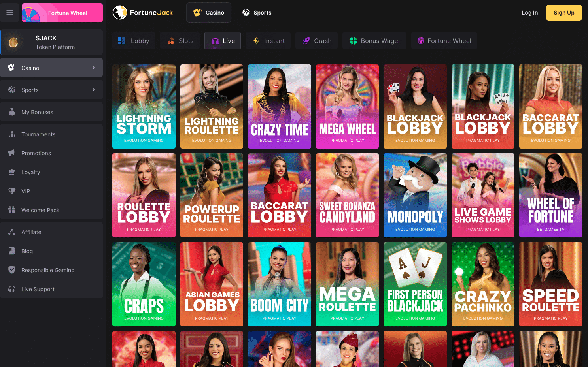Click the VIP diamond icon
588x367 pixels.
(12, 191)
